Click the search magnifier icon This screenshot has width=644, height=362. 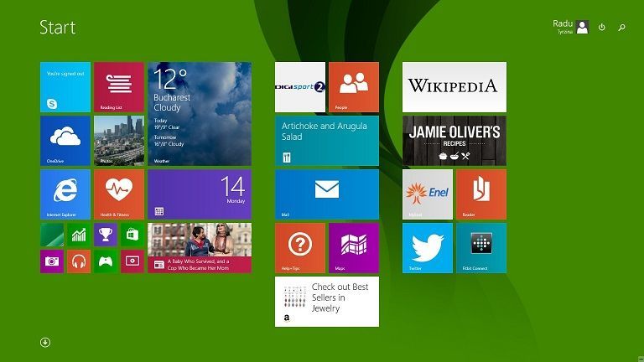click(x=622, y=27)
